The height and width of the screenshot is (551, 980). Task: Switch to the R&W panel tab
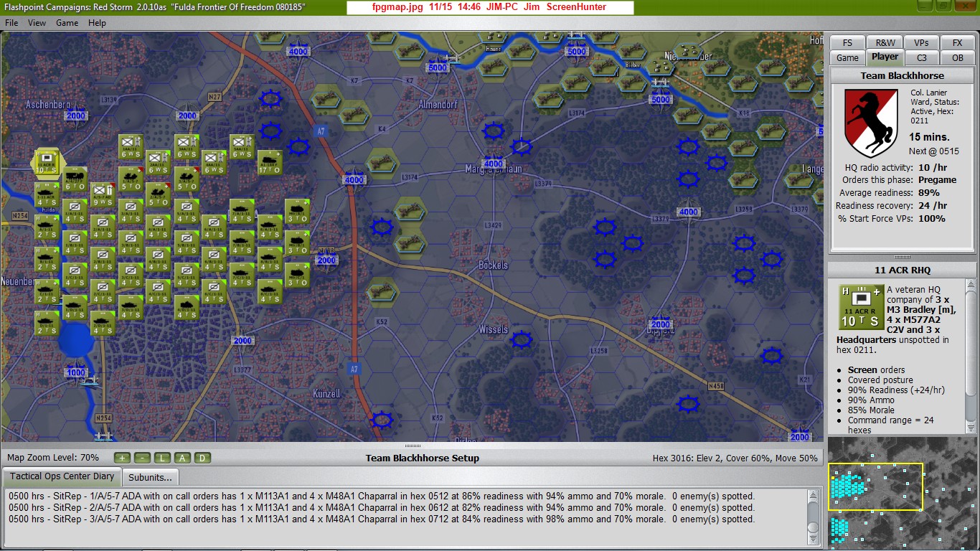click(885, 42)
